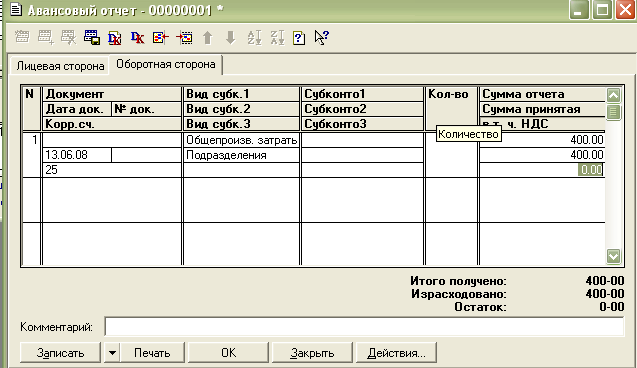The image size is (637, 368).
Task: Click the move row up arrow icon
Action: click(x=208, y=37)
